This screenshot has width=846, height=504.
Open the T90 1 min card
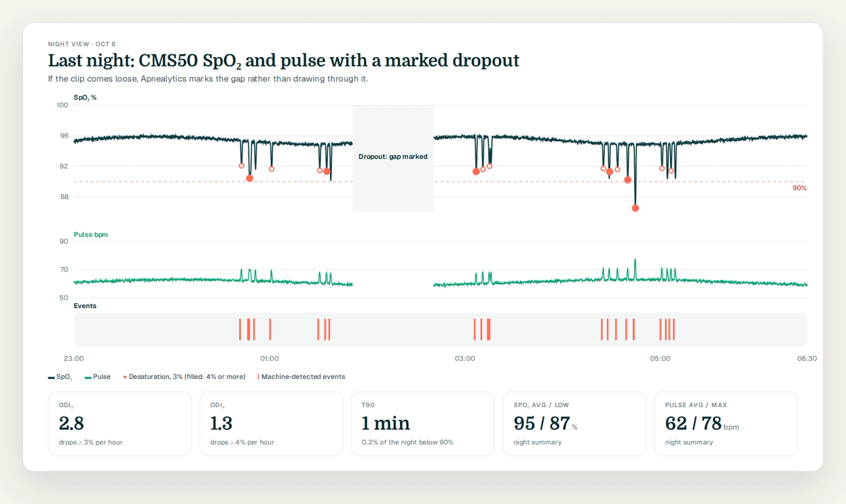coord(423,424)
